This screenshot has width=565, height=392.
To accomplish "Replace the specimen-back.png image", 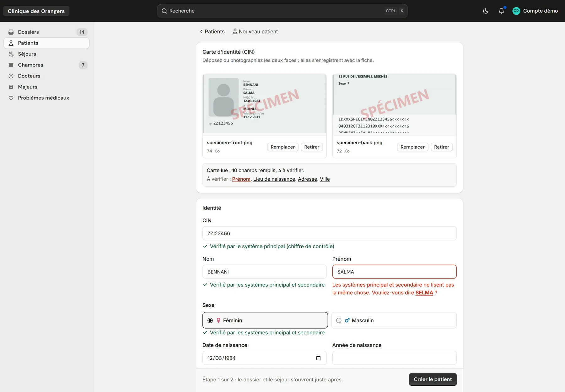I will pyautogui.click(x=412, y=147).
